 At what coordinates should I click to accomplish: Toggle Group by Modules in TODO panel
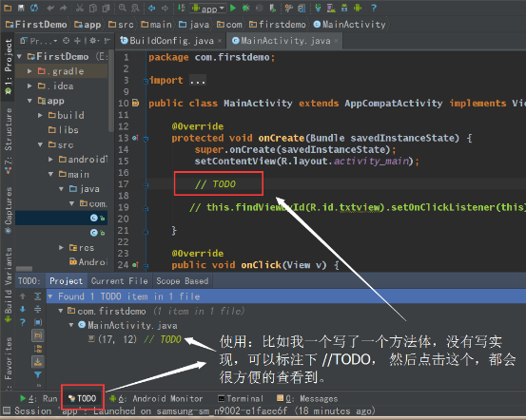(38, 322)
